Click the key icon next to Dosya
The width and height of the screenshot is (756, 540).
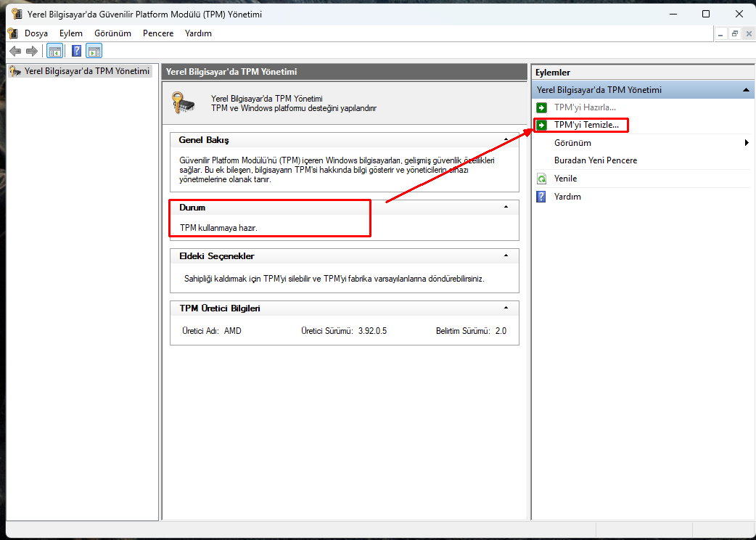[13, 33]
